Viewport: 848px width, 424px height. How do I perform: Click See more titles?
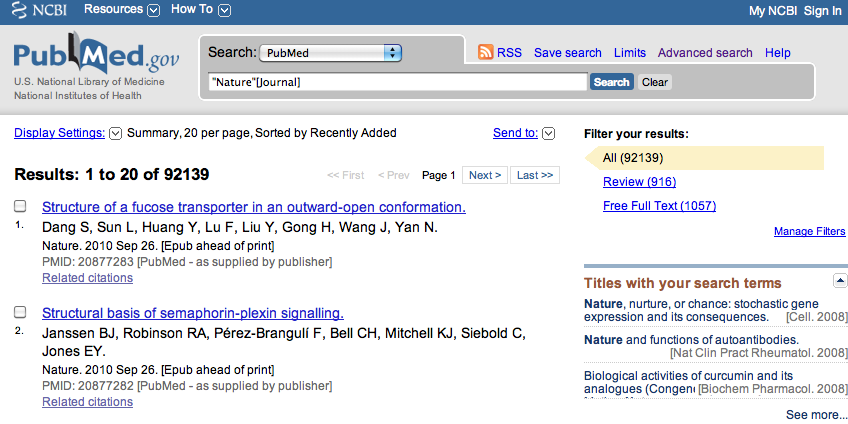coord(817,415)
